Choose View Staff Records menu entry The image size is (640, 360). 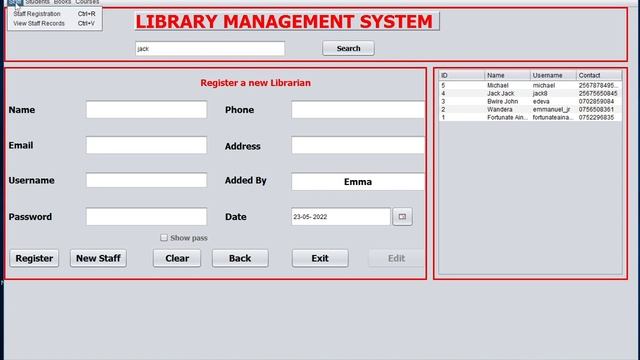coord(55,24)
